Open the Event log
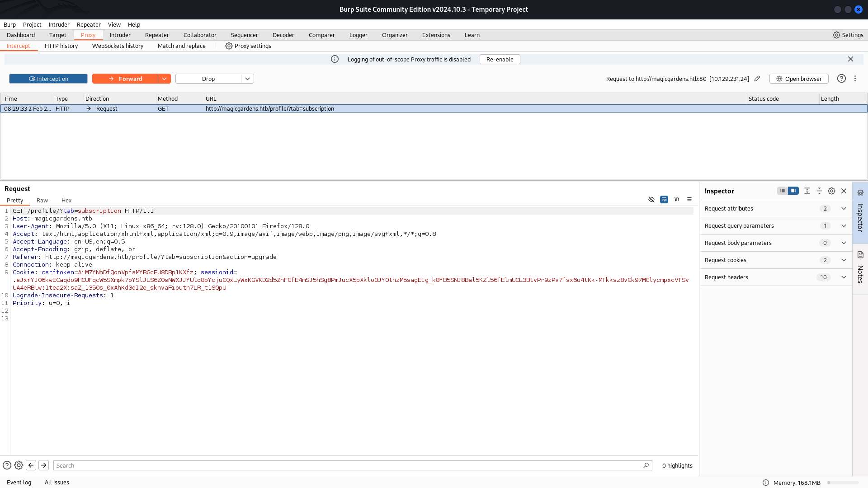Screen dimensions: 868x488 19,482
